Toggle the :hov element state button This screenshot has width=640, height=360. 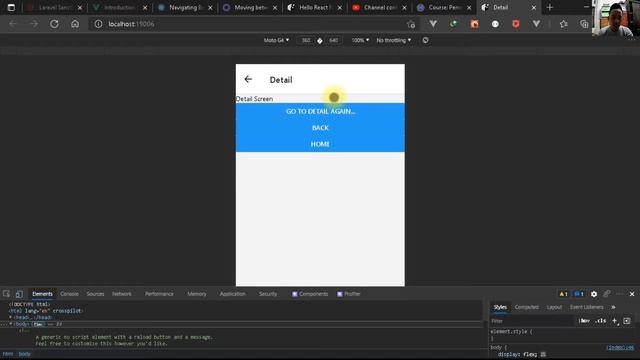tap(584, 321)
